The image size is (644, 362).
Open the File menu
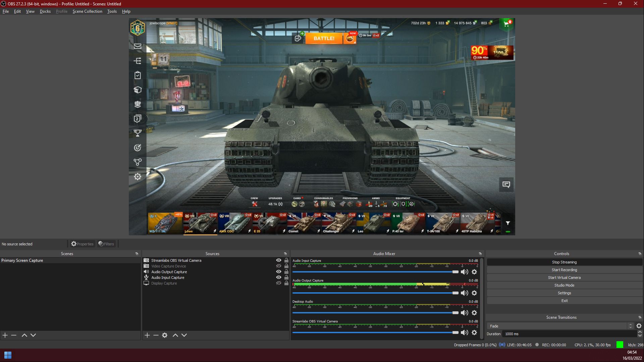[x=6, y=11]
